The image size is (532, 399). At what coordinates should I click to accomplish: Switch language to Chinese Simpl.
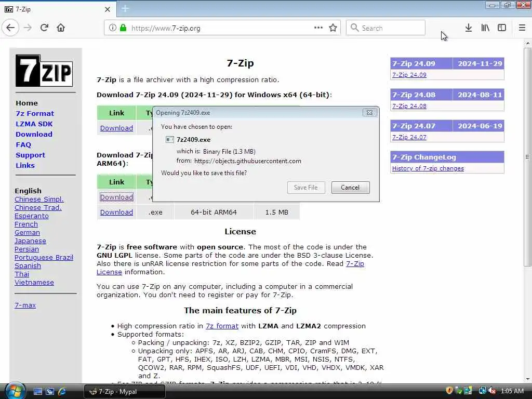39,199
